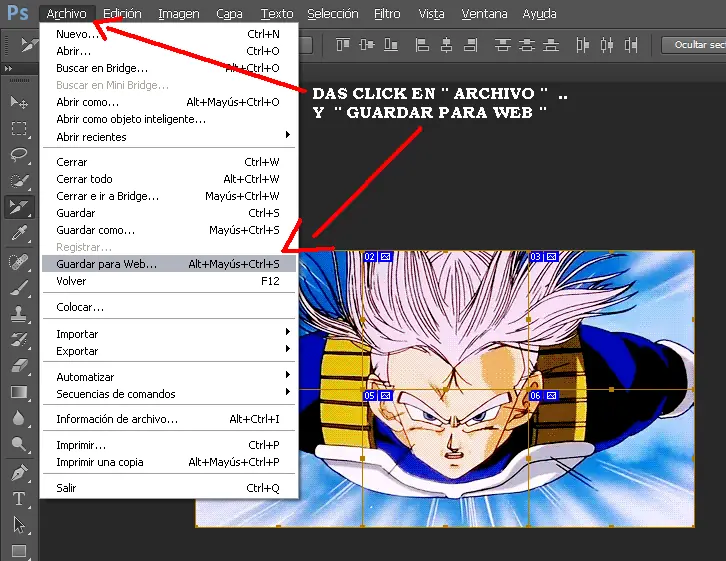Open the Selección menu
726x561 pixels.
333,14
